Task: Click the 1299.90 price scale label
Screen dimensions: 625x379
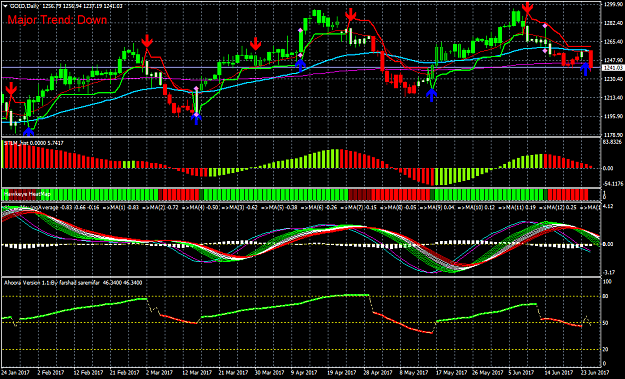Action: (x=613, y=4)
